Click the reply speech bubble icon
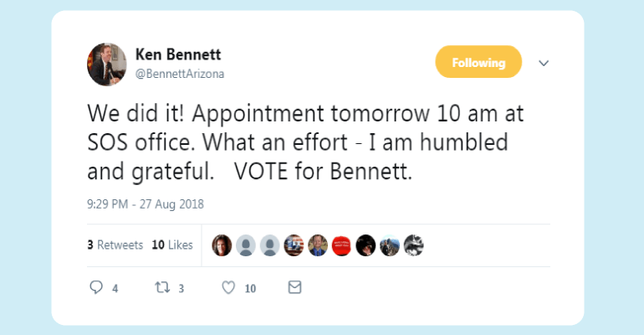Image resolution: width=644 pixels, height=335 pixels. click(95, 287)
